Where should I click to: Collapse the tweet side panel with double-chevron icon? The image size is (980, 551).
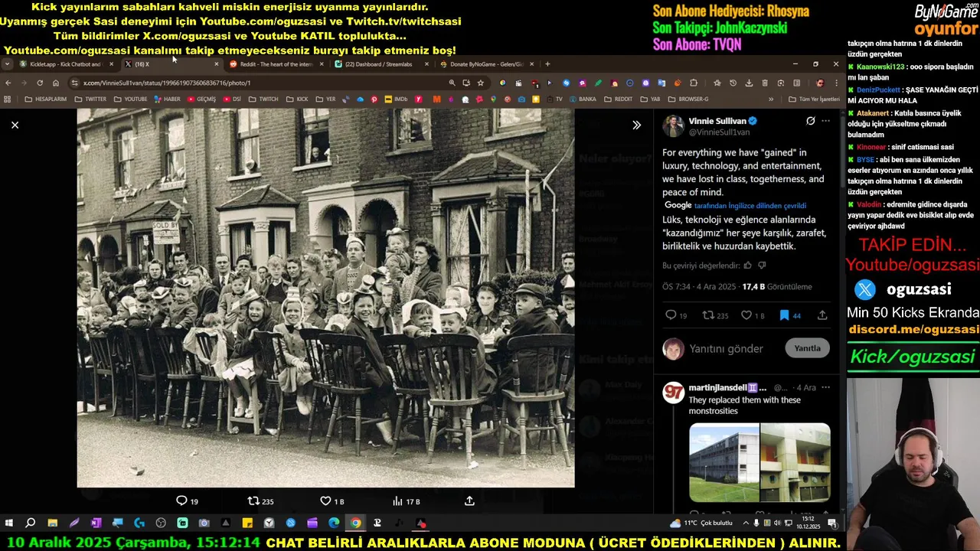(x=636, y=125)
